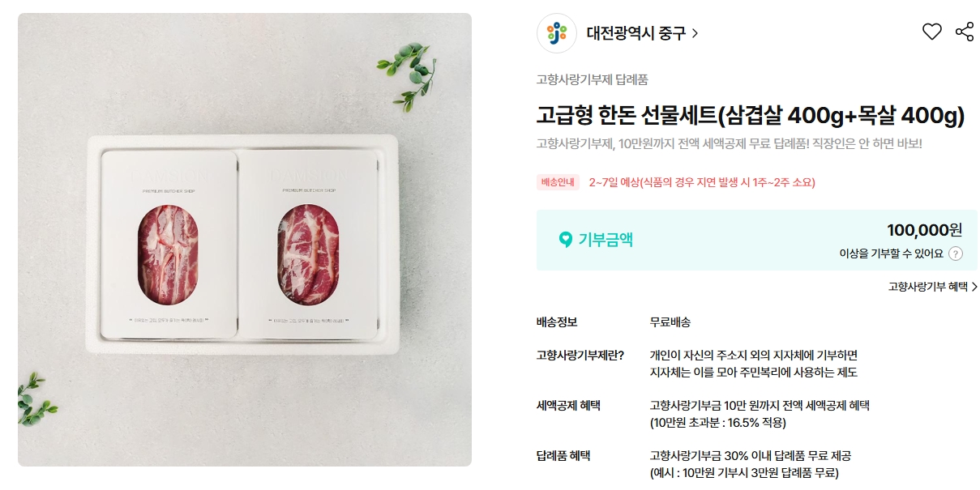Expand the chevron next to 대전광역시 중구
Viewport: 980px width, 490px height.
coord(695,33)
